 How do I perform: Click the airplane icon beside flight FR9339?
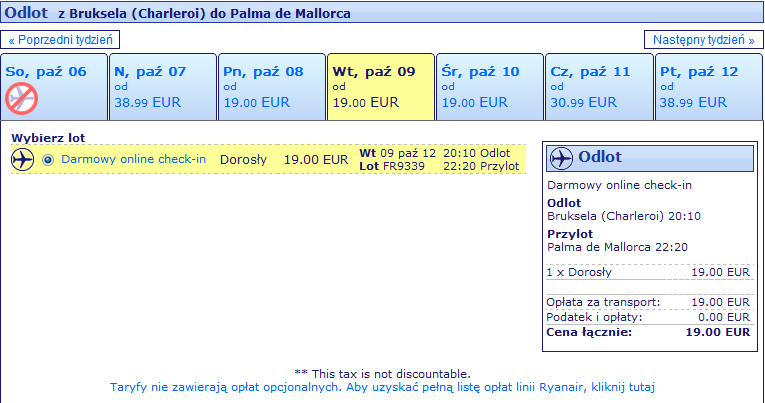point(22,160)
